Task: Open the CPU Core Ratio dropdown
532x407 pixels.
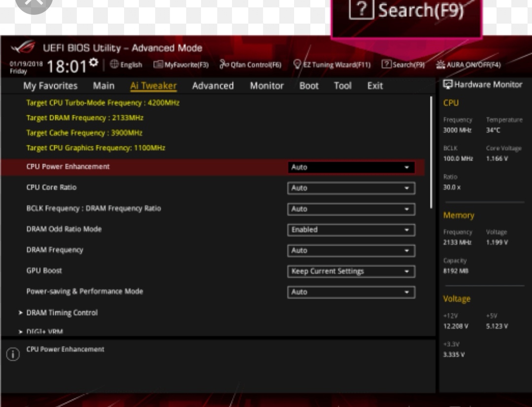Action: click(351, 188)
